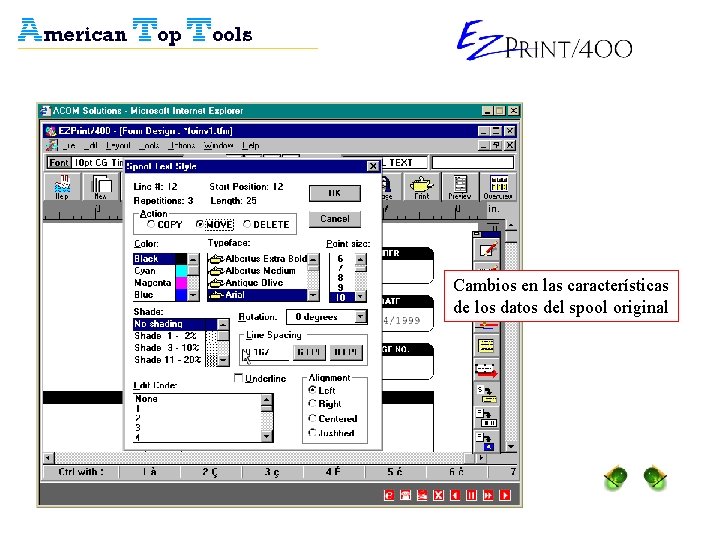Click the Print toolbar icon
This screenshot has height=540, width=720.
click(422, 186)
